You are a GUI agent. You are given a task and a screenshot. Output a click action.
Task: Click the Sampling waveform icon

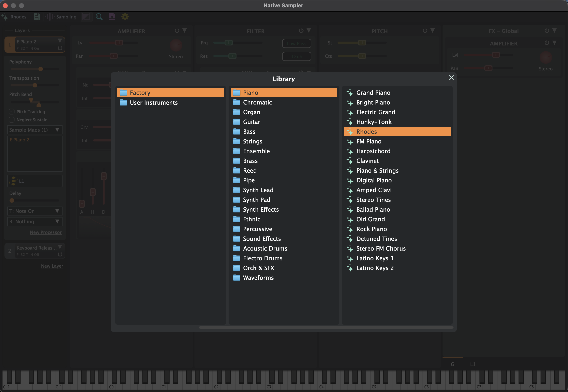(50, 17)
